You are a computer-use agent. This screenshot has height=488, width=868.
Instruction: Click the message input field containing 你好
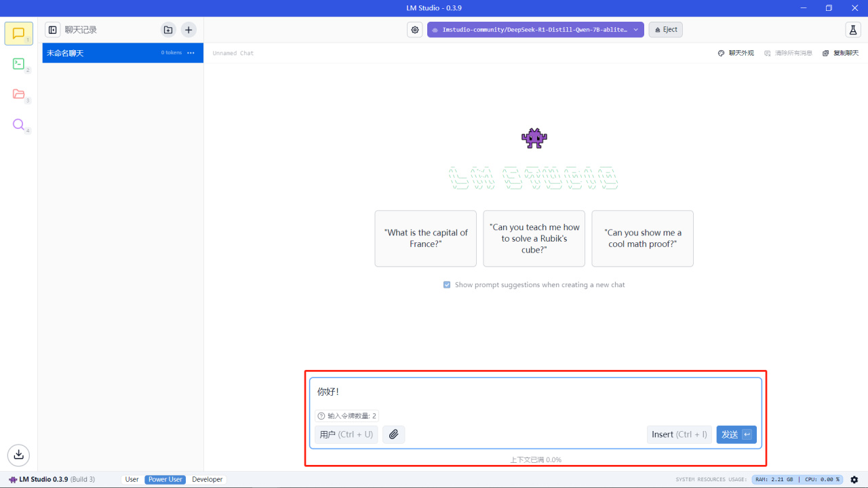point(536,392)
